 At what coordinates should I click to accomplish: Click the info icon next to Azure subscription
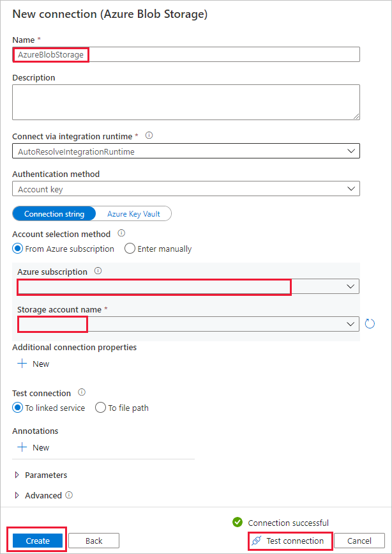(98, 271)
